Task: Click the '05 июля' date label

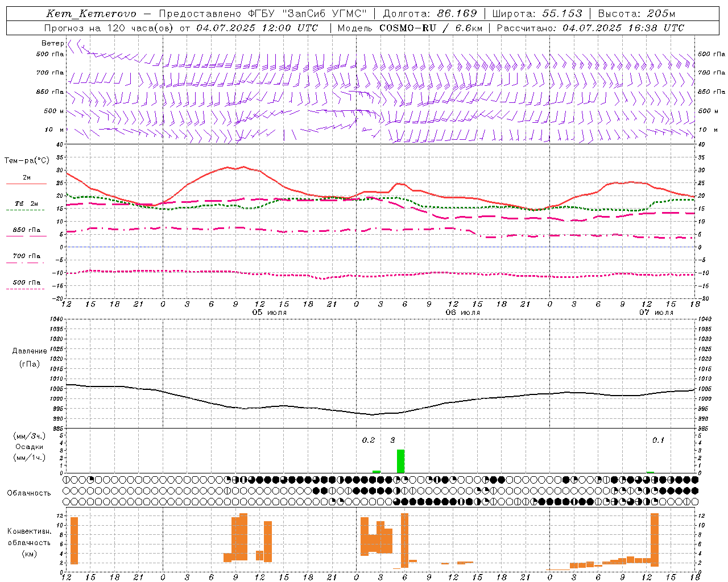Action: click(270, 313)
